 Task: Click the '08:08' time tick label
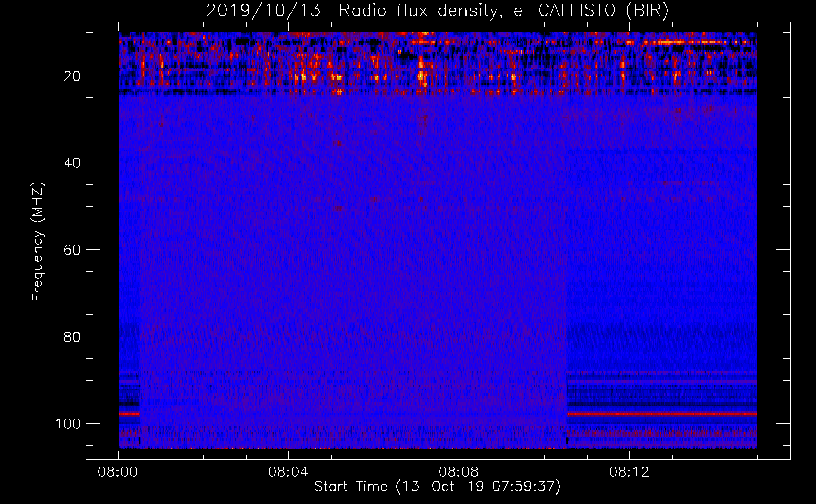click(458, 472)
